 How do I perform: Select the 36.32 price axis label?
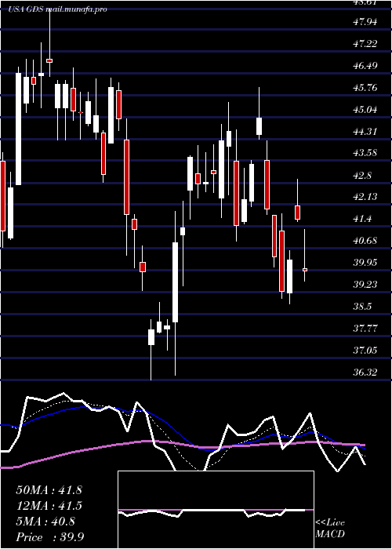pyautogui.click(x=365, y=372)
